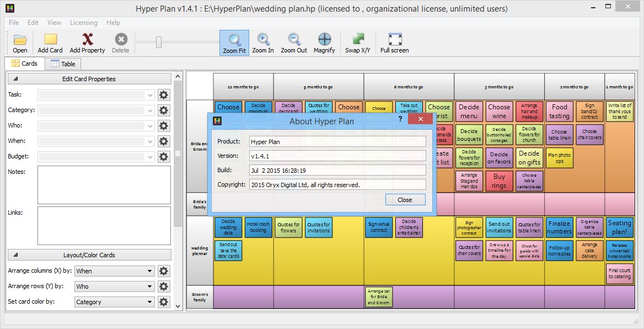Click the Delete toolbar icon

[x=120, y=43]
